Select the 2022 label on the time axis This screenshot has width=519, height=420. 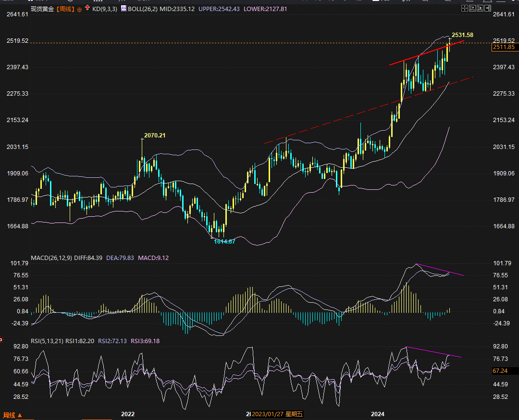coord(128,414)
